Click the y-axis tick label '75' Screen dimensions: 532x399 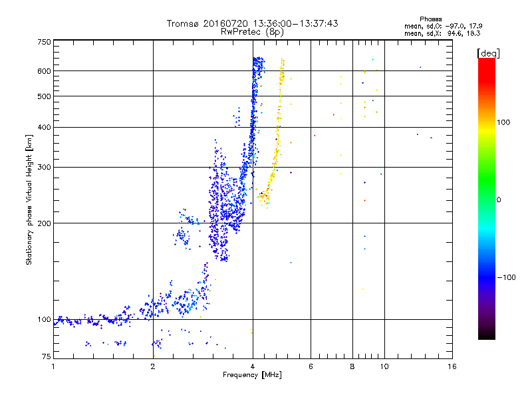(47, 356)
